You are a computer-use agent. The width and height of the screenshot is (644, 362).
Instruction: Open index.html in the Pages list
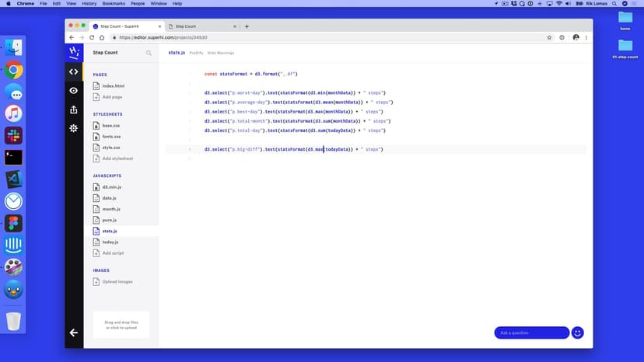coord(113,85)
